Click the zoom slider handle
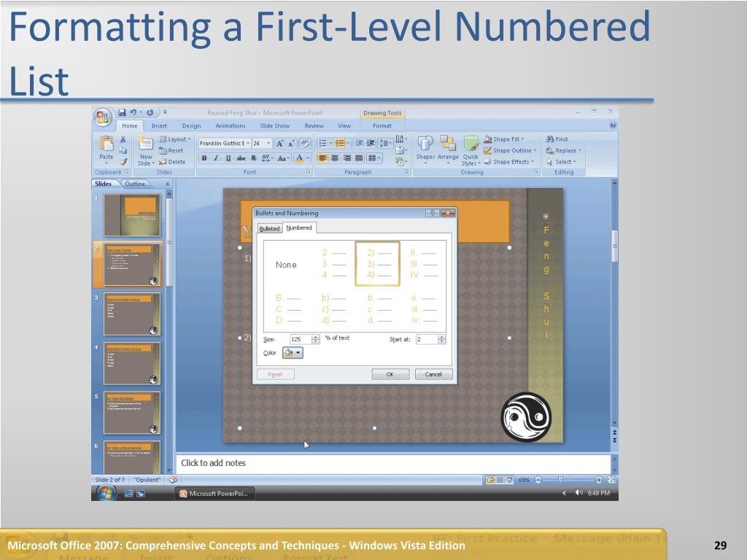The width and height of the screenshot is (747, 560). pos(561,480)
